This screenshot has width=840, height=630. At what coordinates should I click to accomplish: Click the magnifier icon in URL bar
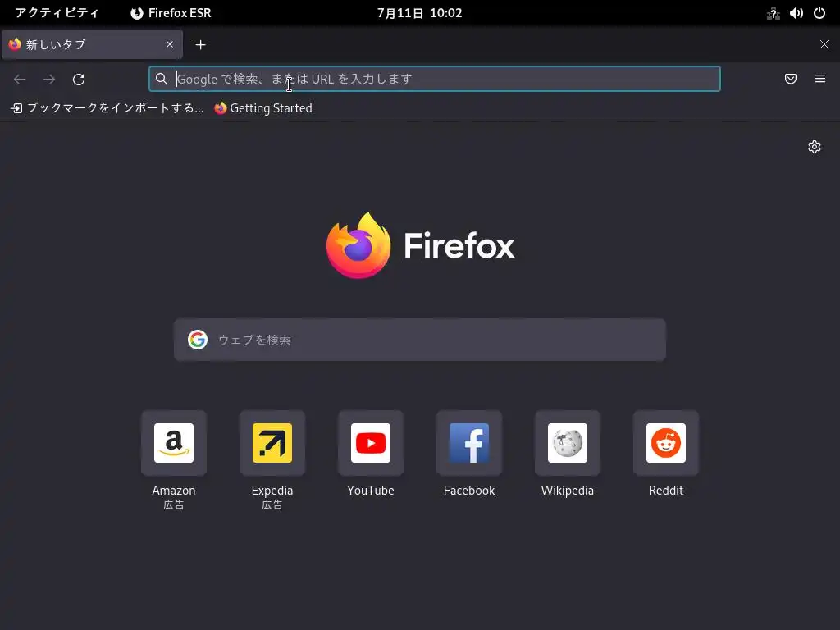point(162,79)
